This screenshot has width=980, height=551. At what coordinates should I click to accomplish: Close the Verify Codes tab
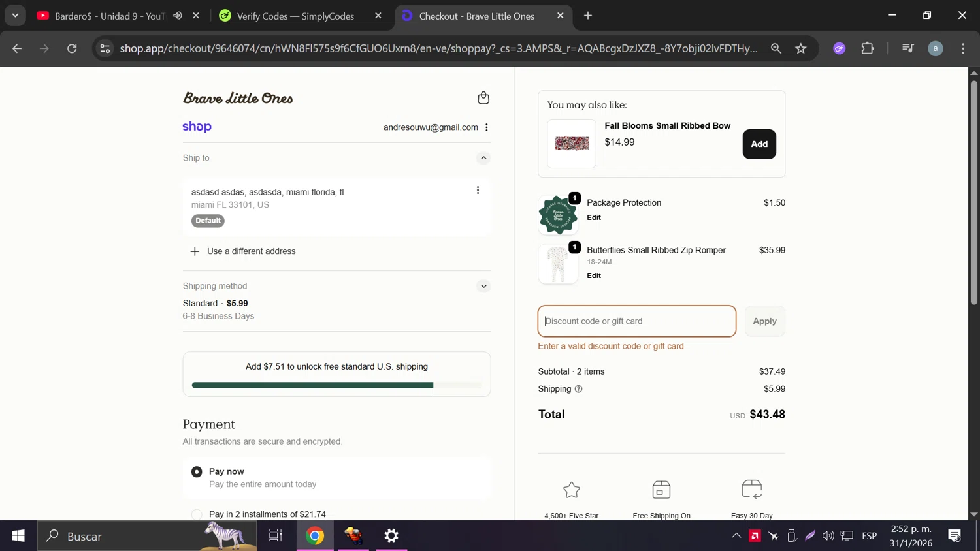[x=378, y=16]
